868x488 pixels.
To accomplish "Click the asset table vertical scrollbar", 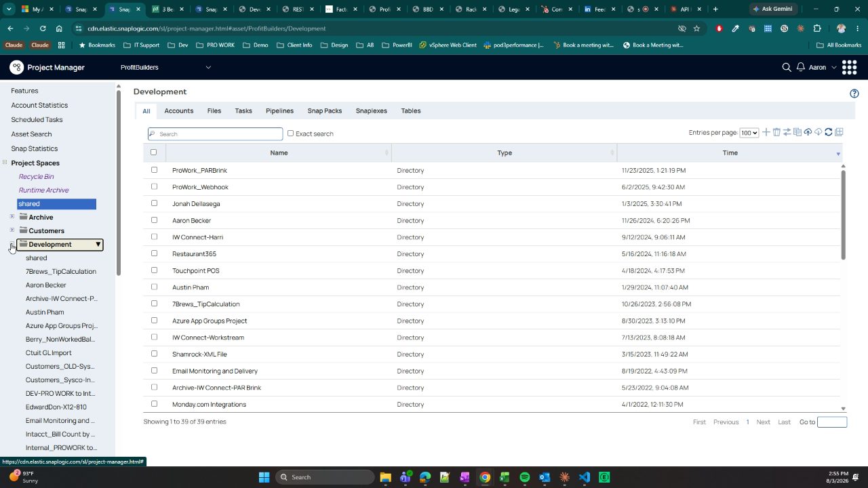I will click(844, 214).
